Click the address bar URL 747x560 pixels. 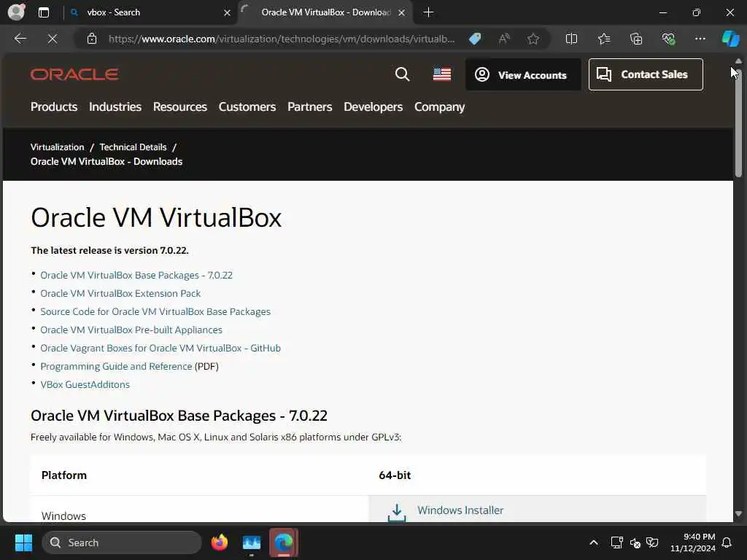282,39
